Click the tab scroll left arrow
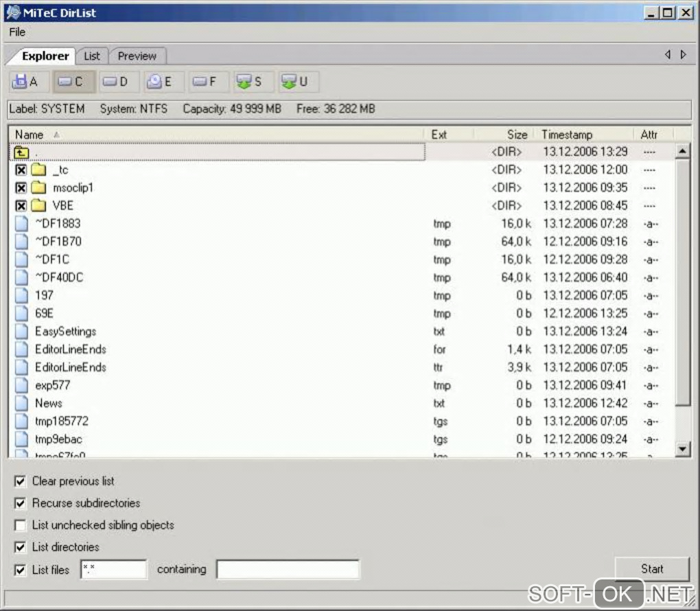Viewport: 700px width, 611px height. [x=668, y=54]
